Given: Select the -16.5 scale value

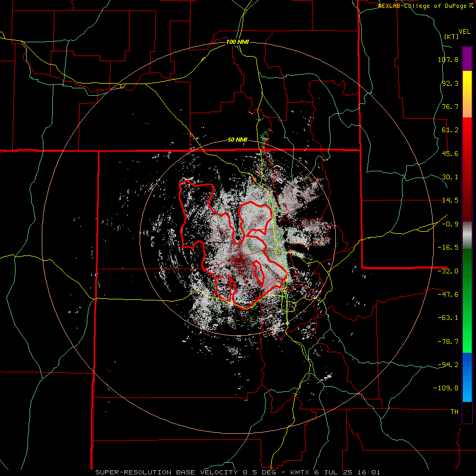Looking at the screenshot, I should coord(448,248).
